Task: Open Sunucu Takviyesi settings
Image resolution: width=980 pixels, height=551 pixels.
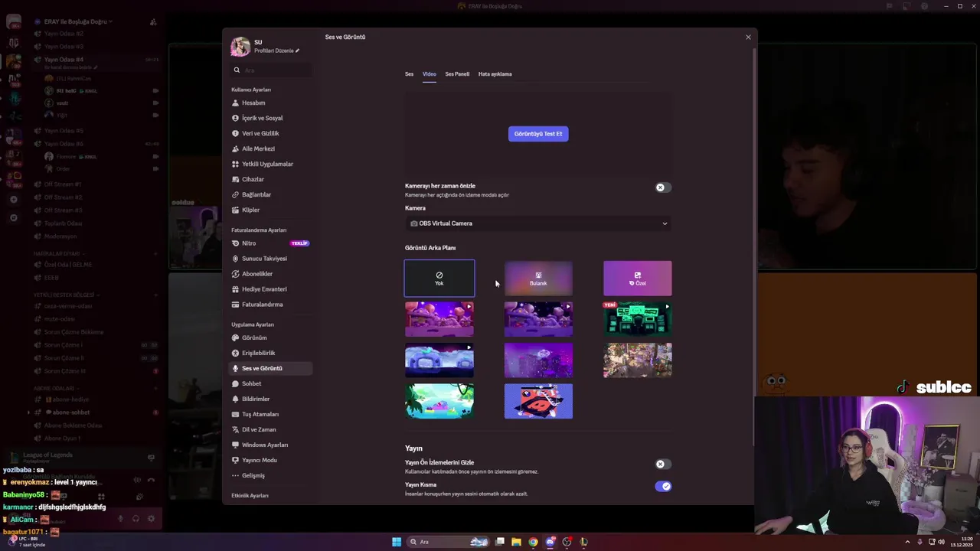Action: pos(270,259)
